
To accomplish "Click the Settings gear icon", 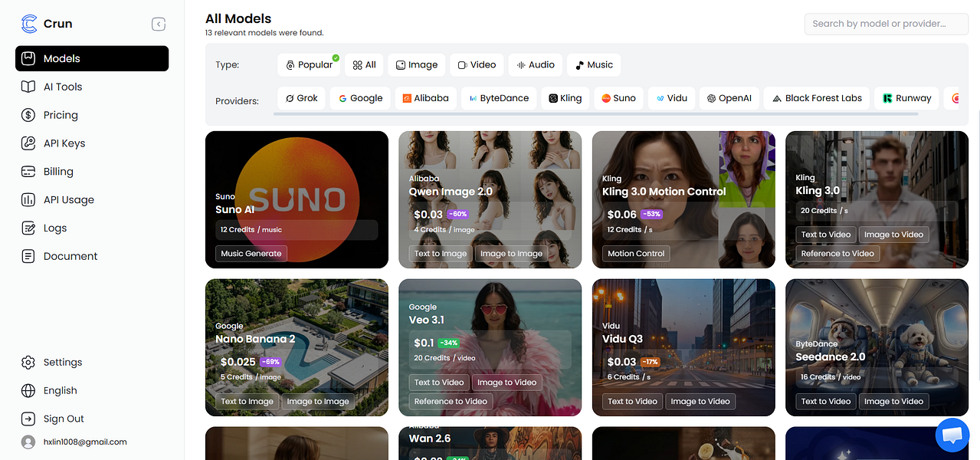I will click(x=28, y=362).
